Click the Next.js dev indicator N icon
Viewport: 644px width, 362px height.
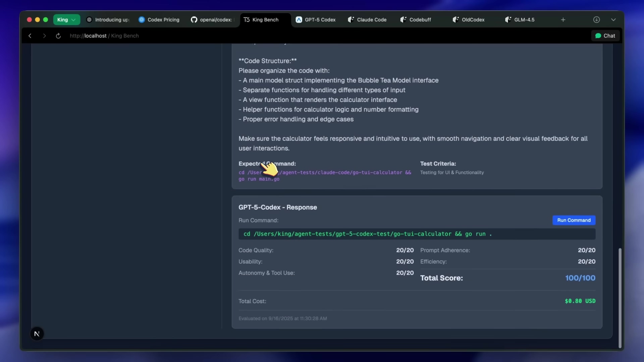(37, 334)
